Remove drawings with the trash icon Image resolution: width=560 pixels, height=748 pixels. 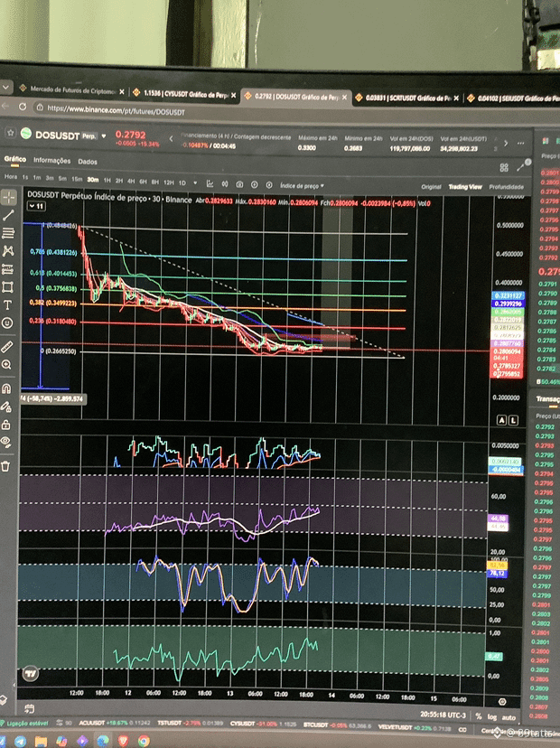tap(5, 466)
